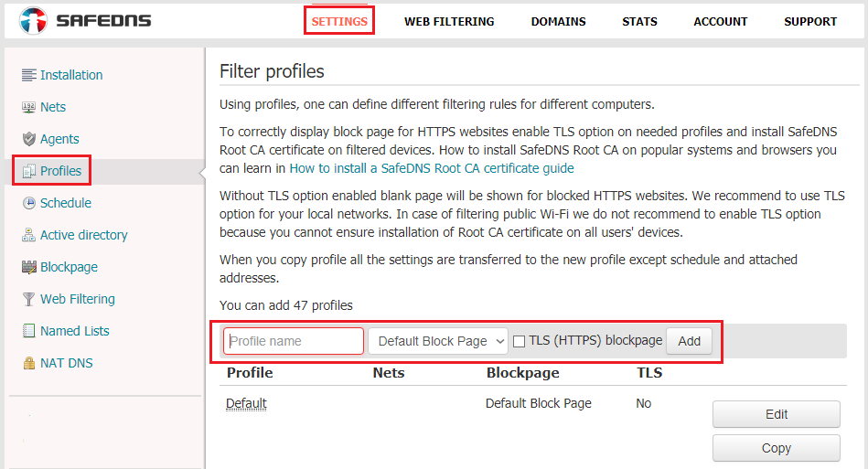Open the Web Filtering top menu
Image resolution: width=868 pixels, height=469 pixels.
(449, 22)
